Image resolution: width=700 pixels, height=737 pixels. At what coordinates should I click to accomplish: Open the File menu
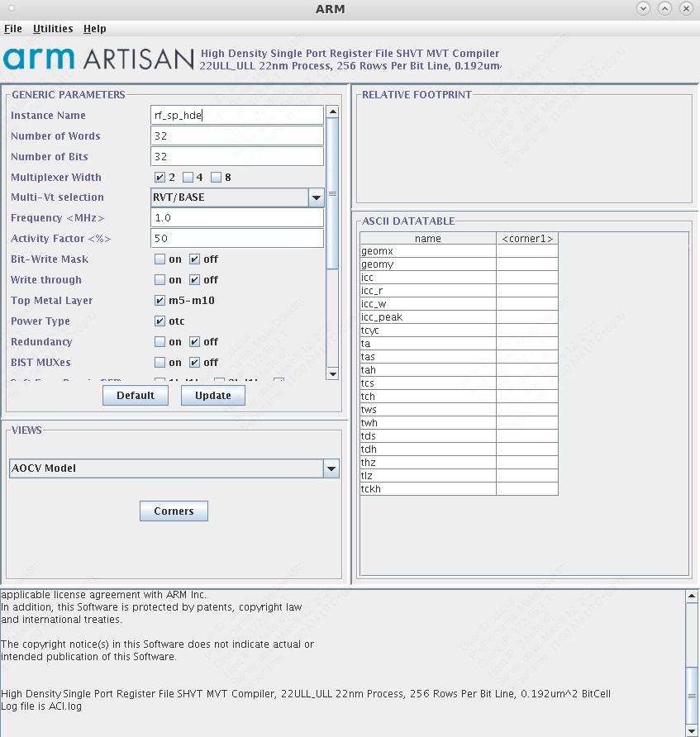13,29
